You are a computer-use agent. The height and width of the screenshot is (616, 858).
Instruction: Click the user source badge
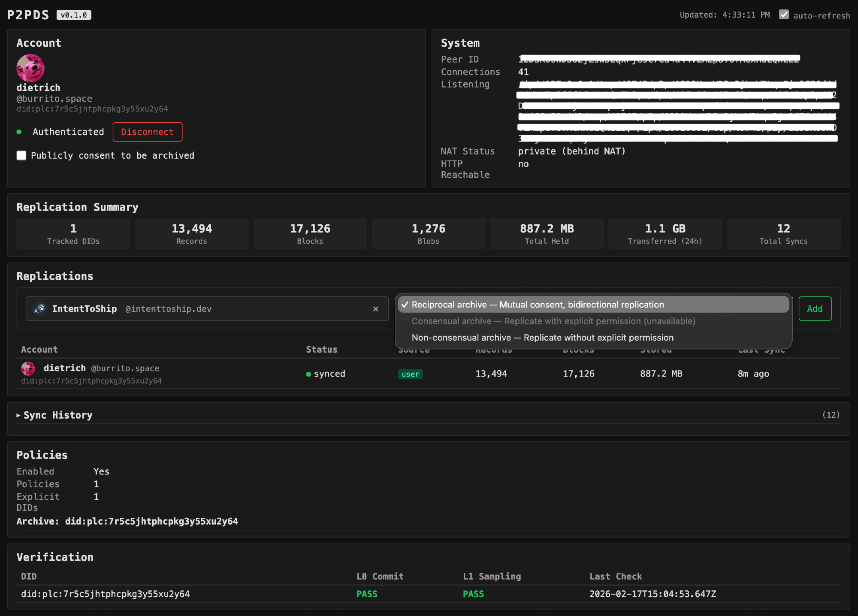coord(410,374)
